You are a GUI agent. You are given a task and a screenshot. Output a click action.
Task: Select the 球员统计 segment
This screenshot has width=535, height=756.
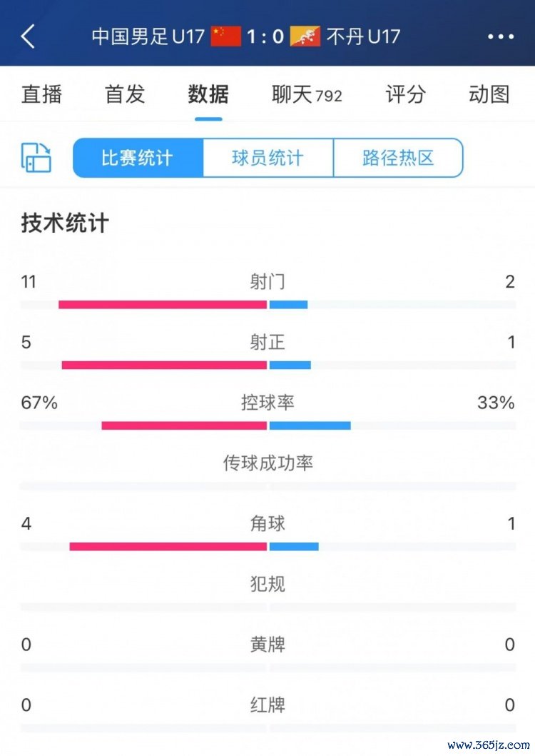(268, 158)
